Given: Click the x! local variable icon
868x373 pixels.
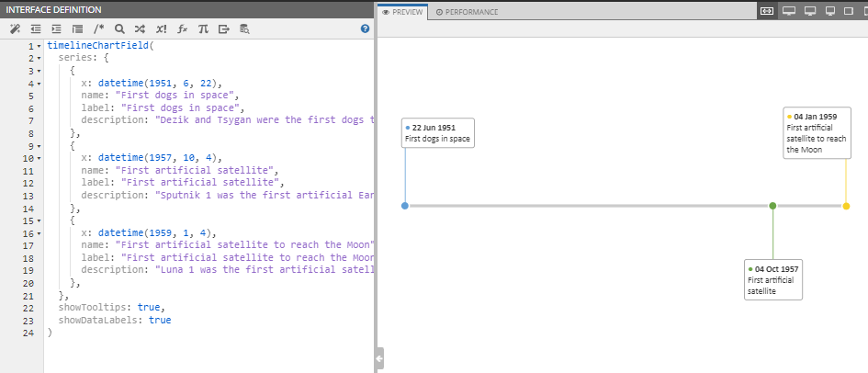Looking at the screenshot, I should tap(161, 29).
